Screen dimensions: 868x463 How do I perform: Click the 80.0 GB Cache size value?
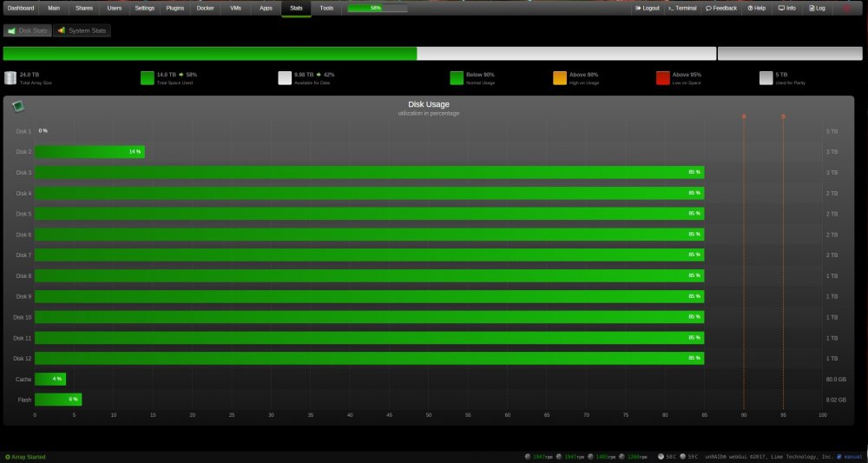tap(836, 380)
